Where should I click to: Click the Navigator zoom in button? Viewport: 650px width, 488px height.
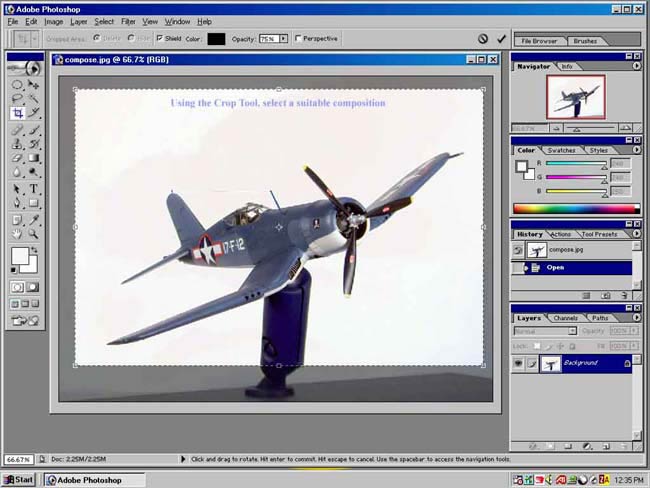(x=625, y=128)
